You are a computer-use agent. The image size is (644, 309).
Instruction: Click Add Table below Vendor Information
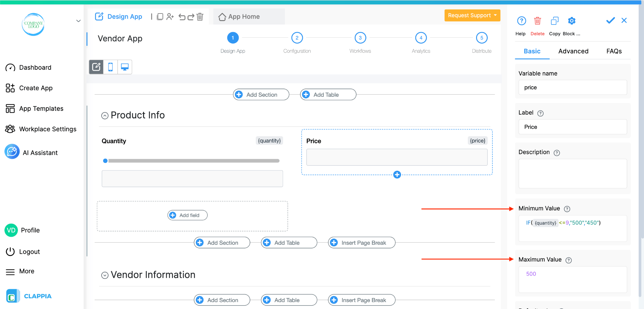[x=289, y=300]
